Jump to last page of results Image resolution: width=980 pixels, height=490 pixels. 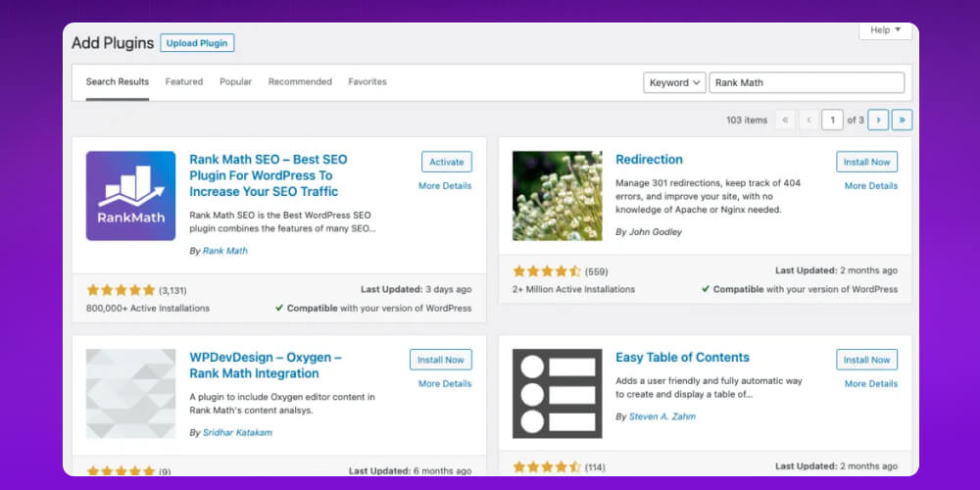click(x=902, y=120)
